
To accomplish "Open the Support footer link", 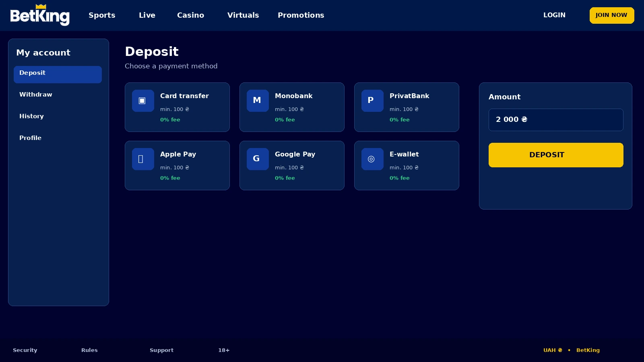I will [x=161, y=350].
